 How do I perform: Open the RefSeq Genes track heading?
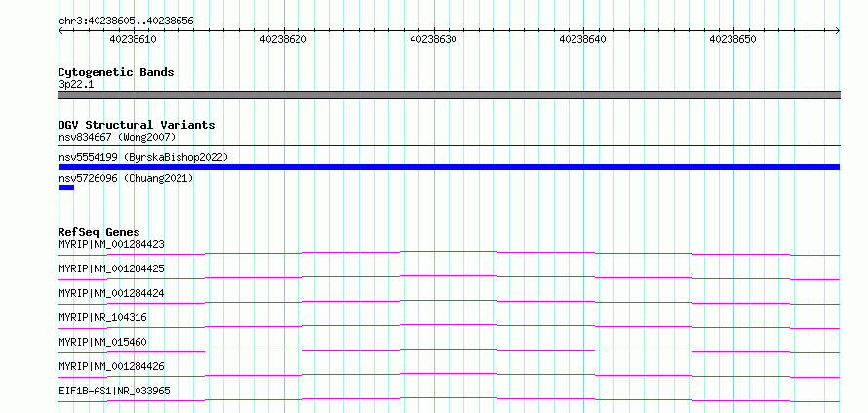pos(99,232)
